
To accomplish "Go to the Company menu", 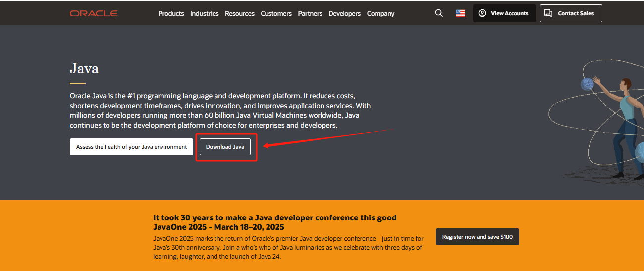I will coord(380,13).
